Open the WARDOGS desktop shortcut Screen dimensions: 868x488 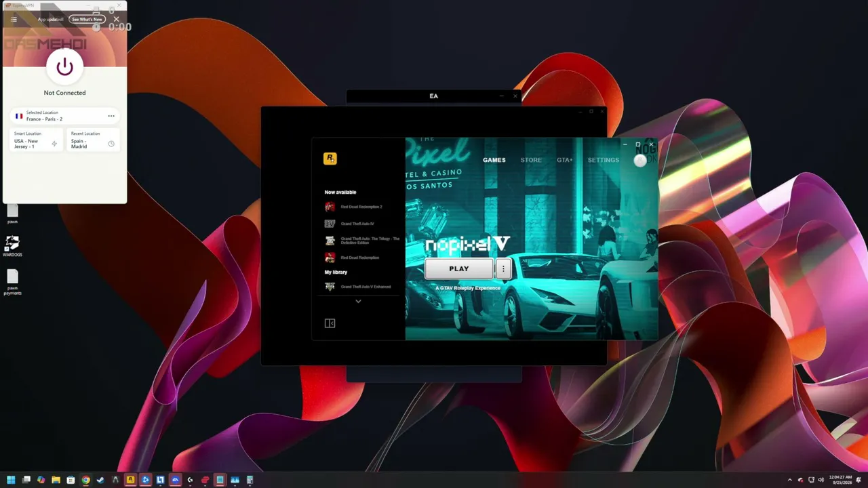click(12, 246)
